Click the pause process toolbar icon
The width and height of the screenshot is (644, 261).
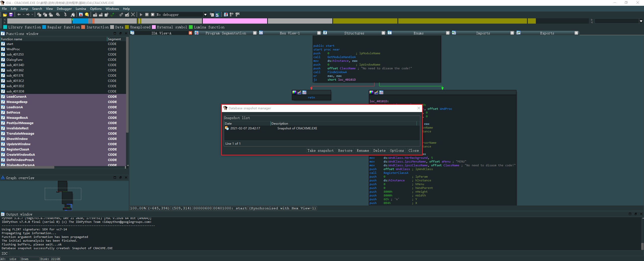[x=147, y=15]
